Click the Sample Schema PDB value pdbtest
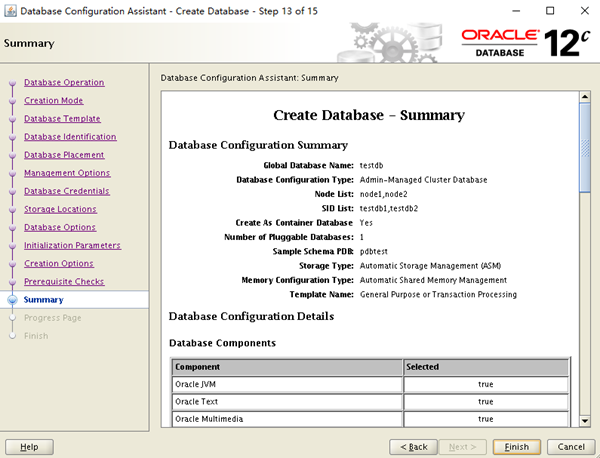This screenshot has height=458, width=600. pyautogui.click(x=373, y=251)
